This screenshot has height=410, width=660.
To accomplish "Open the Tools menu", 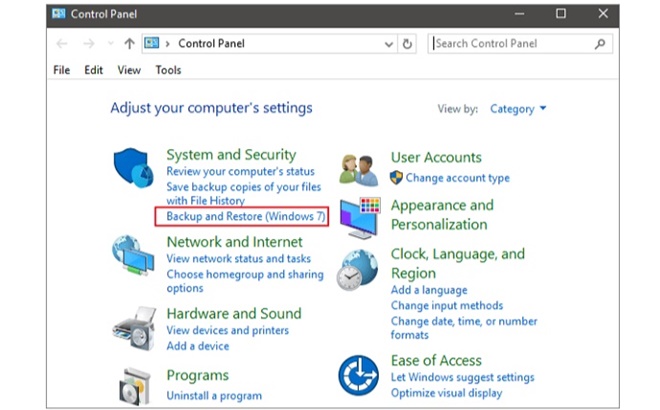I will pyautogui.click(x=168, y=70).
